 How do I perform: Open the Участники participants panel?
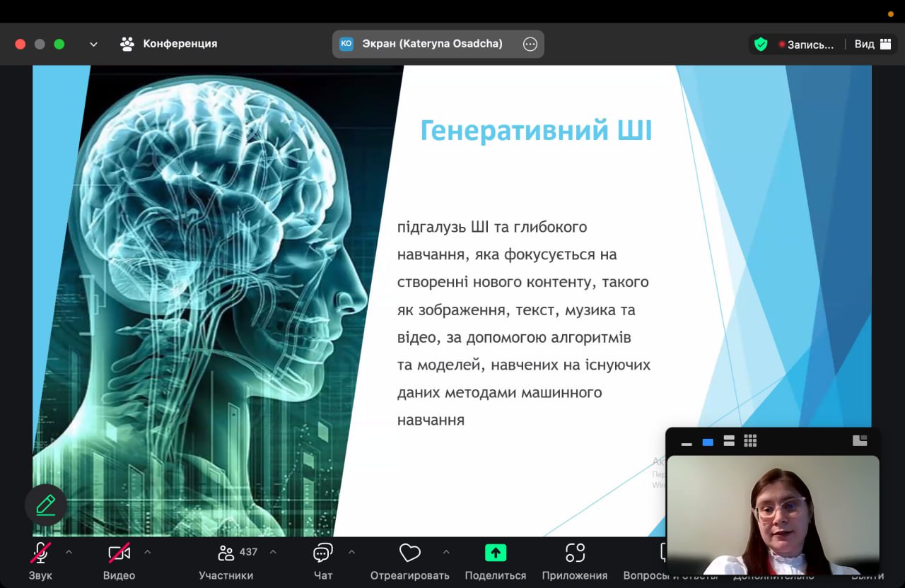pyautogui.click(x=226, y=553)
